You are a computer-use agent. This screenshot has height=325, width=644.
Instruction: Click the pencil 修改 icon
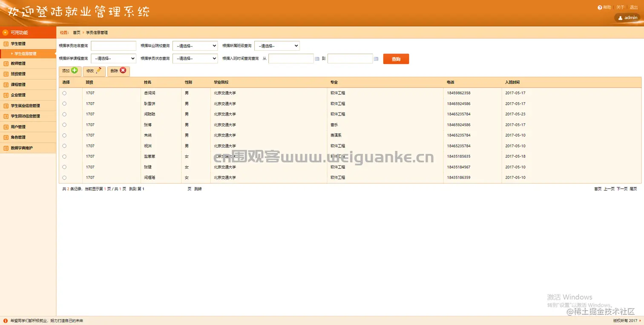coord(99,71)
